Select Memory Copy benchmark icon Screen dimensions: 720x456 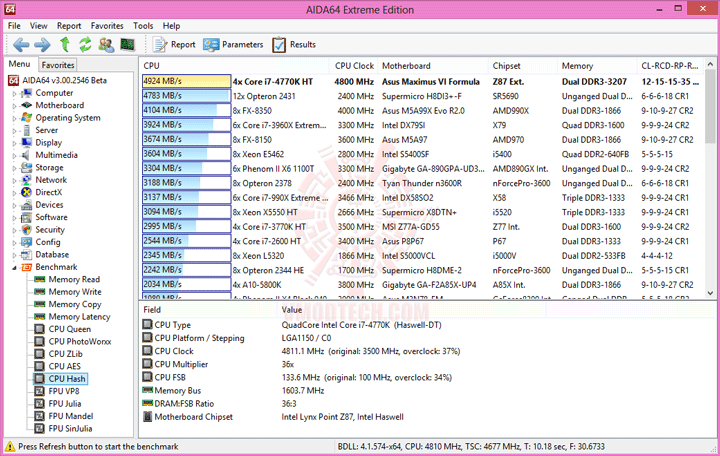click(40, 304)
